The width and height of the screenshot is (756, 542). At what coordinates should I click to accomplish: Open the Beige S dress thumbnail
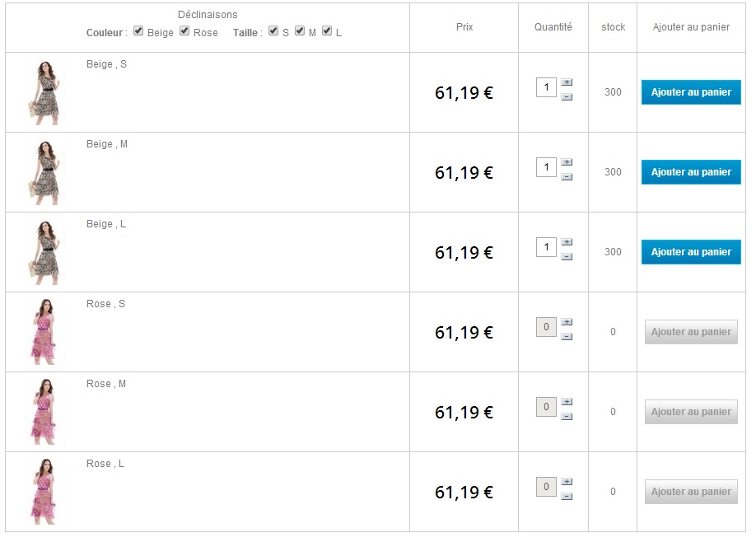(x=45, y=92)
